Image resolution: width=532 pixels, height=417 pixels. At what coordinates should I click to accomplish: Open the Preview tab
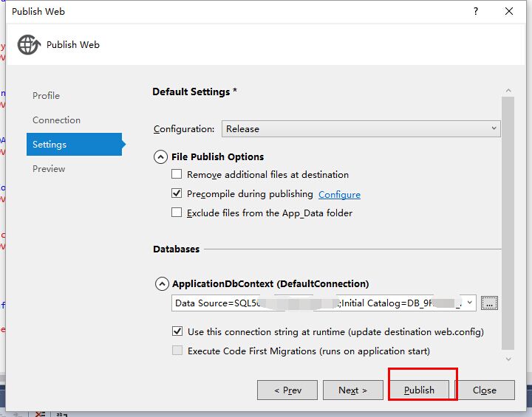[x=49, y=169]
